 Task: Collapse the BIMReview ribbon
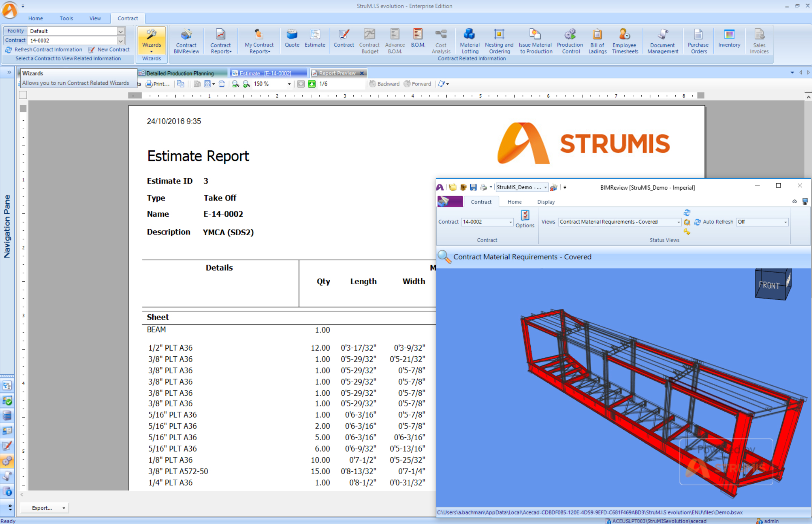pos(794,201)
